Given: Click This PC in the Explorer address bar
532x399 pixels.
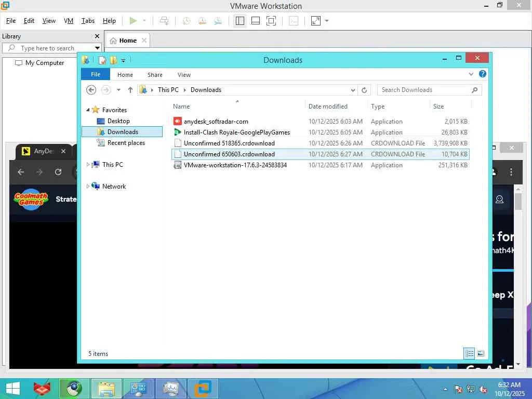Looking at the screenshot, I should point(168,90).
